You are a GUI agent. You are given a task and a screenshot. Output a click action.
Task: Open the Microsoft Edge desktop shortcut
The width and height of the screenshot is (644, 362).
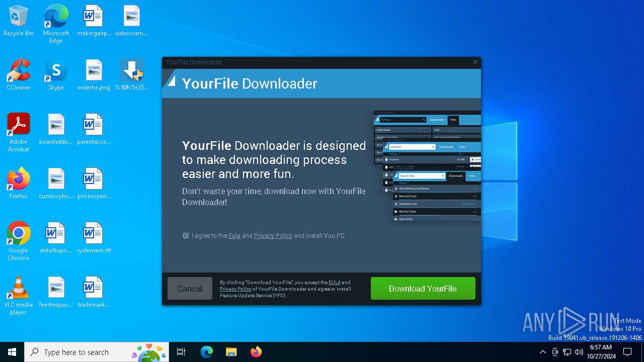point(56,24)
